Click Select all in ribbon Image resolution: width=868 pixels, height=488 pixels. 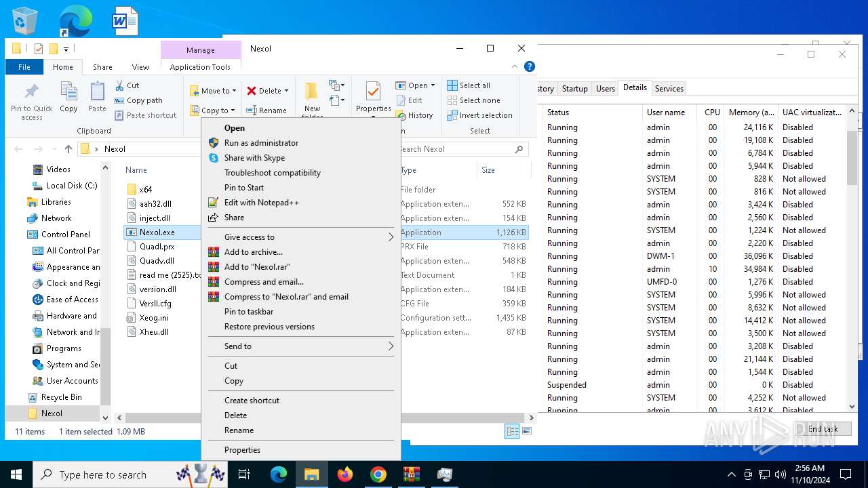[x=469, y=85]
